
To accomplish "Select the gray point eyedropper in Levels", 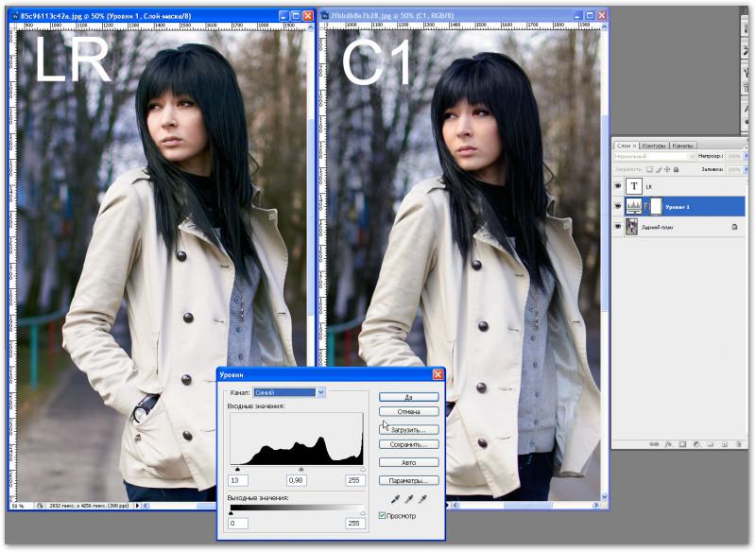I will point(409,500).
